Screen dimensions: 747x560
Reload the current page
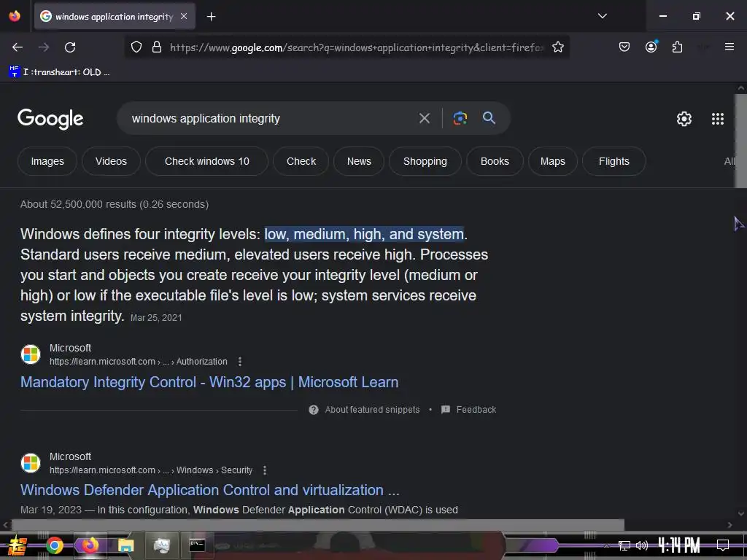point(70,47)
